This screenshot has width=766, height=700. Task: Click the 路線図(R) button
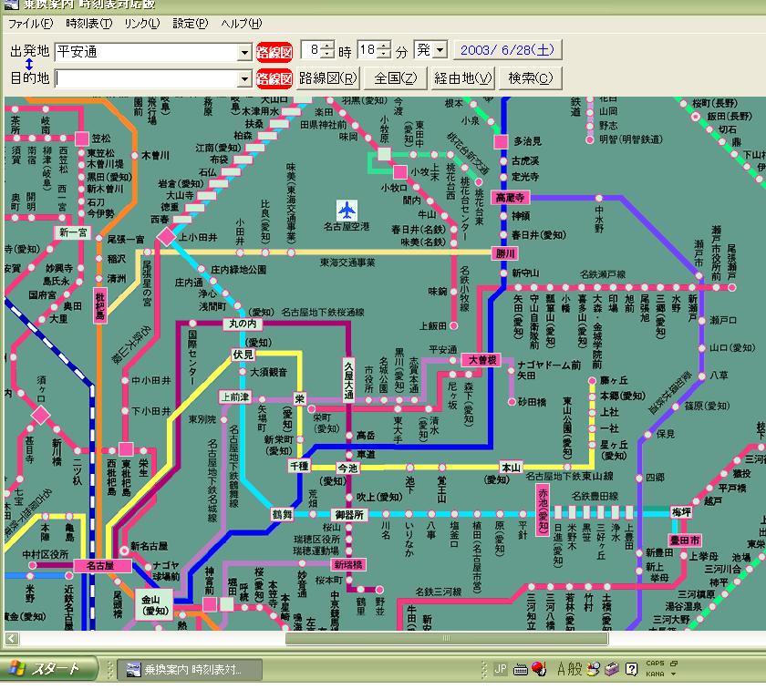click(x=327, y=78)
